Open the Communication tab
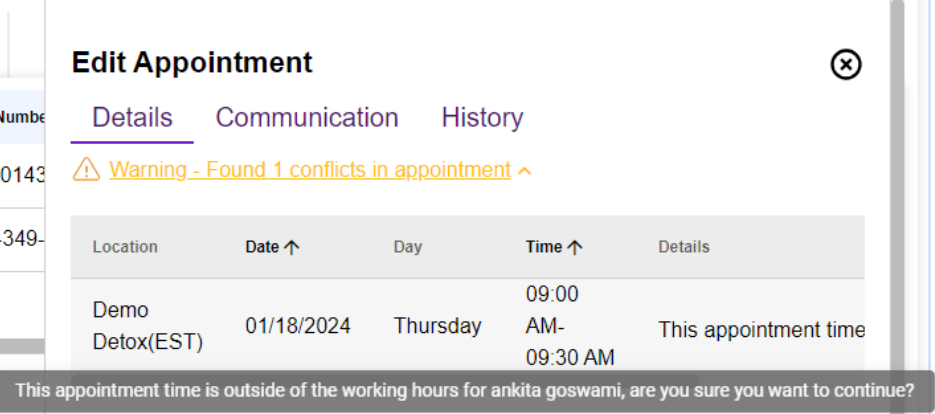The width and height of the screenshot is (935, 414). 307,118
